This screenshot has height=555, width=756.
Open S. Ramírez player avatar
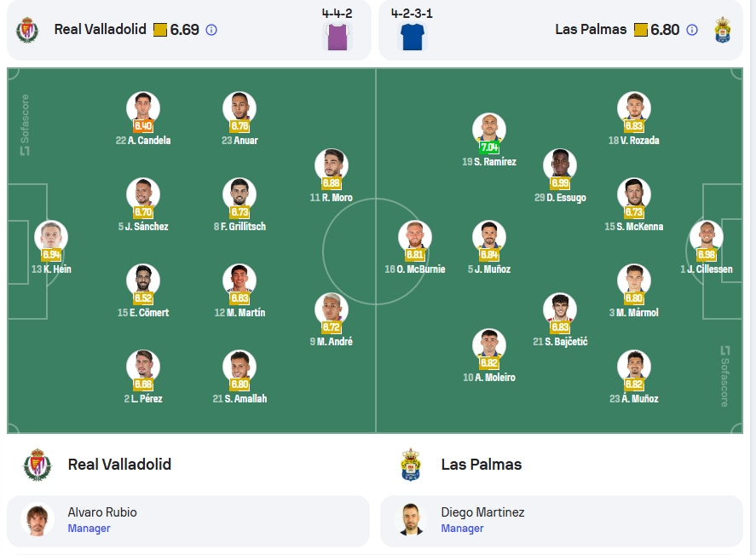(x=489, y=130)
